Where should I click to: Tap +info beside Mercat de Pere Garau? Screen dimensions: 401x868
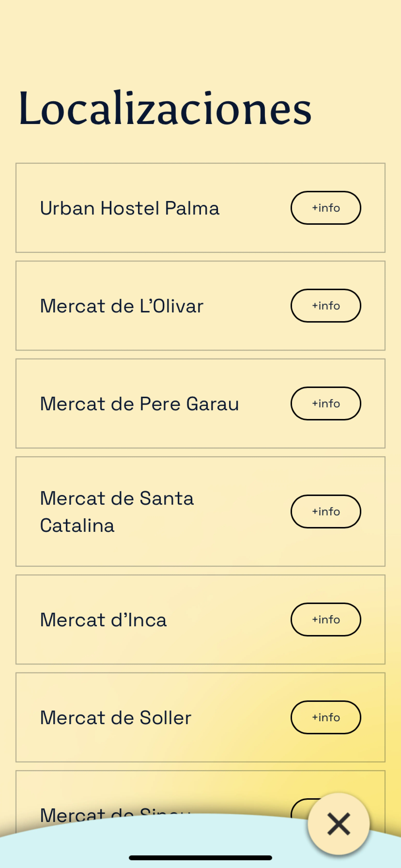click(326, 403)
